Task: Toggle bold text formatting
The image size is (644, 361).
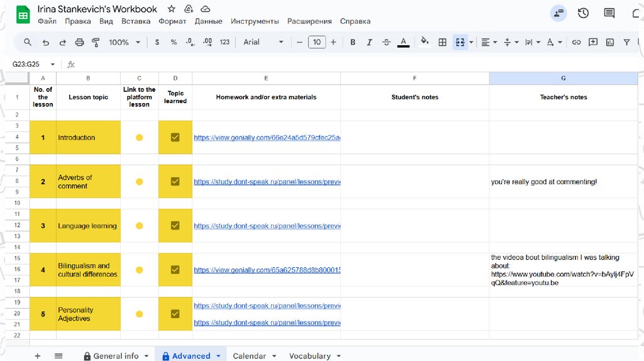Action: (x=353, y=42)
